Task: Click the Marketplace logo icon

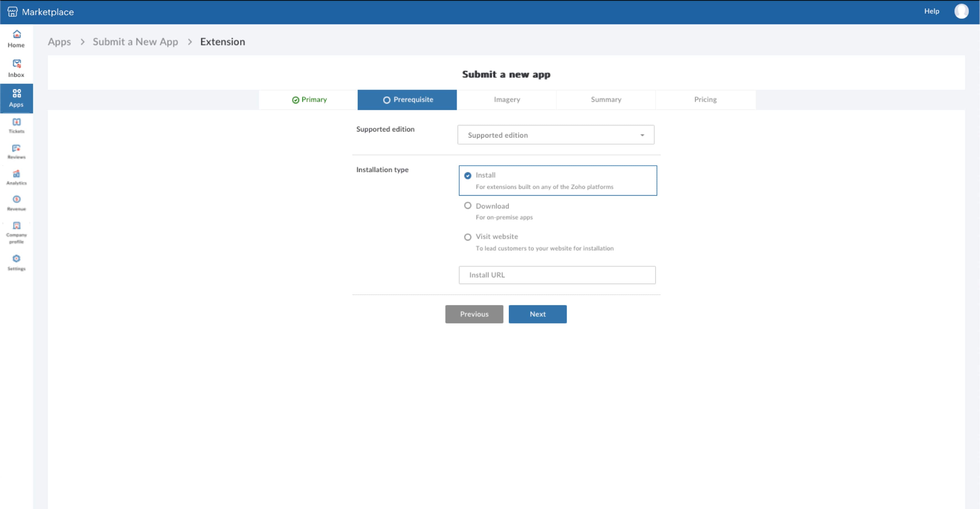Action: tap(12, 12)
